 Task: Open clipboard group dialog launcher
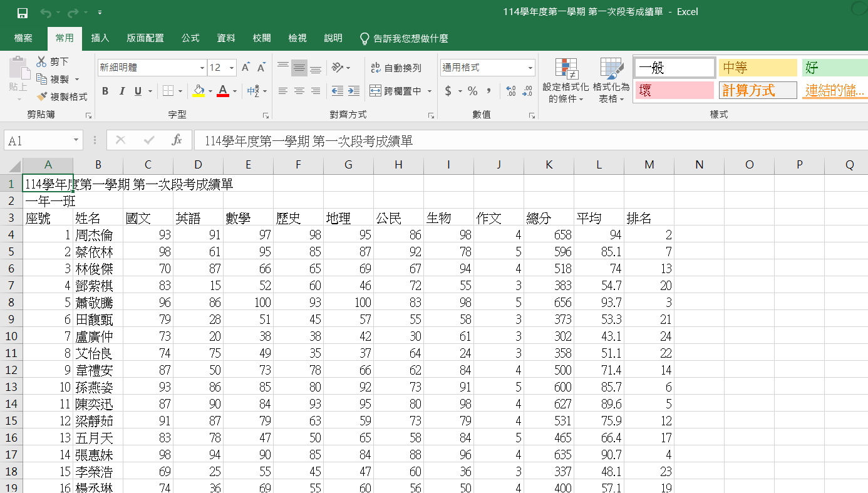click(x=88, y=115)
